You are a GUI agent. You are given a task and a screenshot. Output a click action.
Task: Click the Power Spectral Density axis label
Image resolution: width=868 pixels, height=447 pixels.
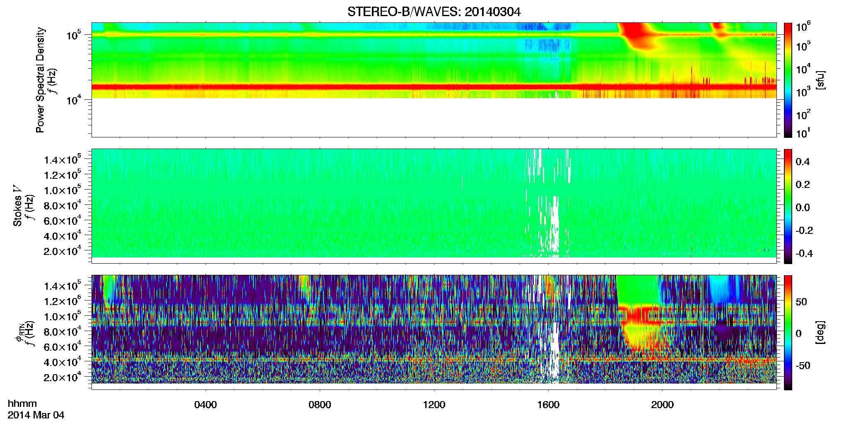click(40, 80)
